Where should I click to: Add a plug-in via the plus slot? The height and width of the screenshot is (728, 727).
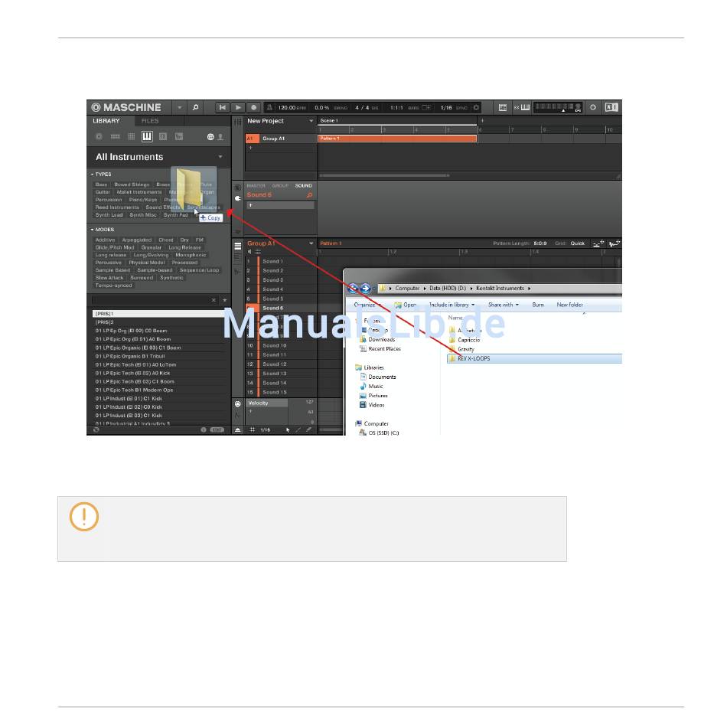pos(280,205)
